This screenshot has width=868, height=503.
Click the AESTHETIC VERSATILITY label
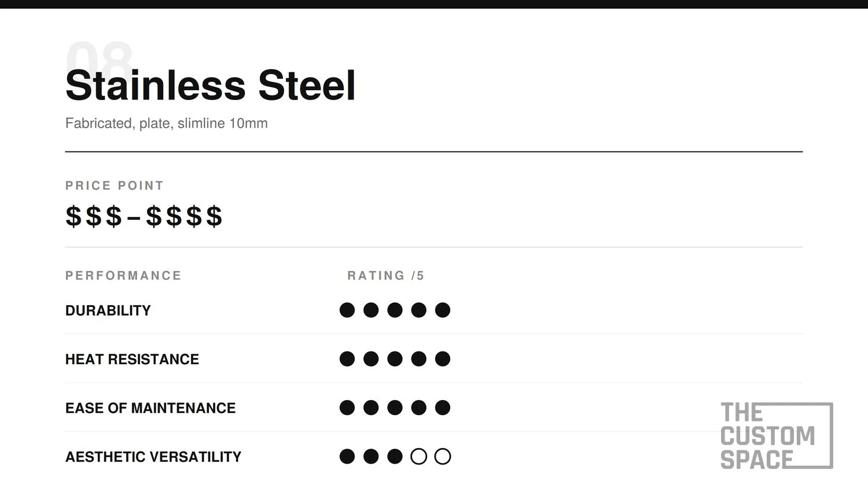coord(153,457)
